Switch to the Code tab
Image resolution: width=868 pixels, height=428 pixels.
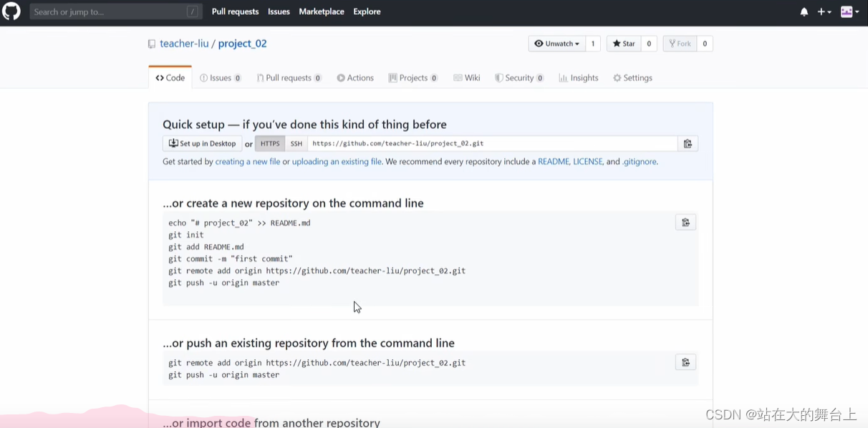pos(170,78)
